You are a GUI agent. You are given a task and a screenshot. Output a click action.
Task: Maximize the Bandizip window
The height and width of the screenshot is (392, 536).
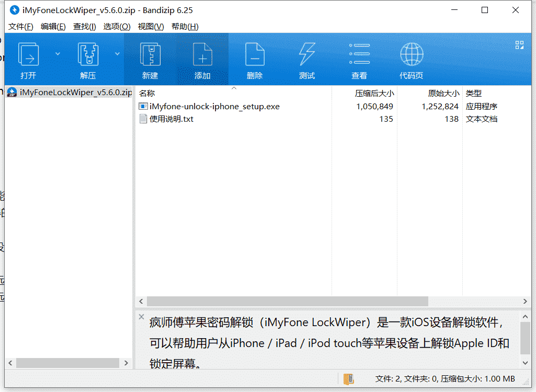pos(485,10)
